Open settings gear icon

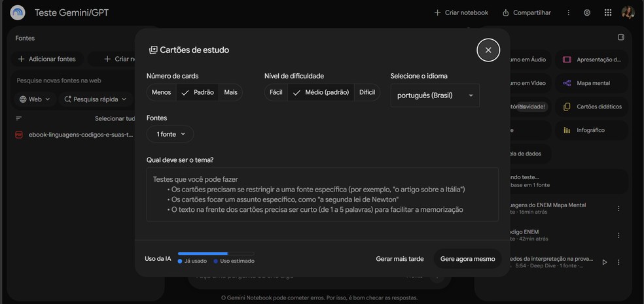[x=587, y=12]
